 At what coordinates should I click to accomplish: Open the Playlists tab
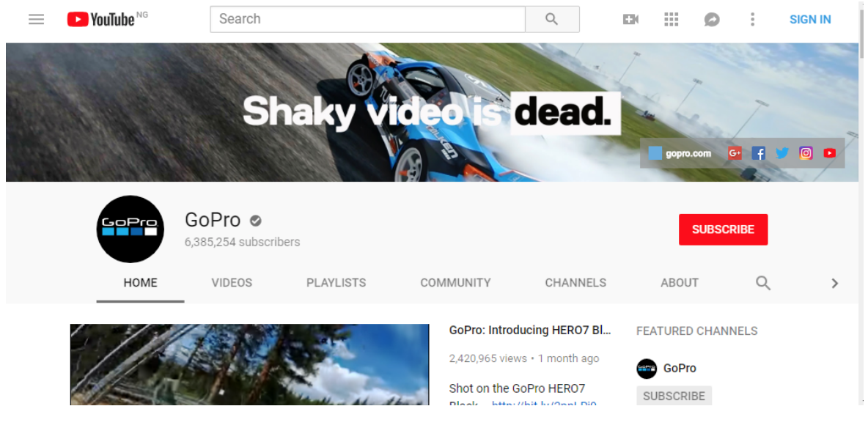(x=336, y=283)
